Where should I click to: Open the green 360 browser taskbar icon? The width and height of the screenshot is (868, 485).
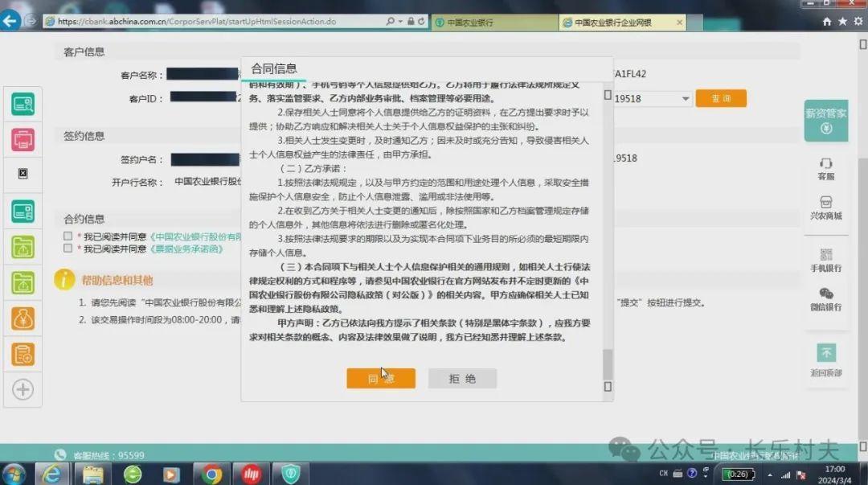133,474
